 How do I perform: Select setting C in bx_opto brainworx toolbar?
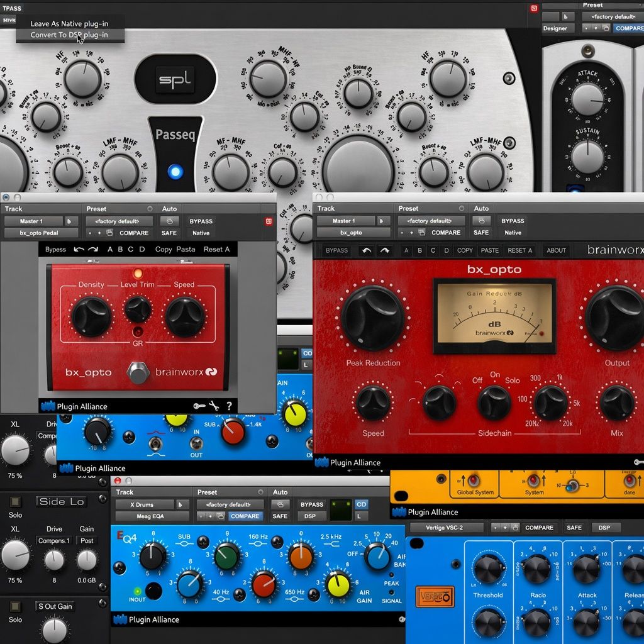[433, 250]
